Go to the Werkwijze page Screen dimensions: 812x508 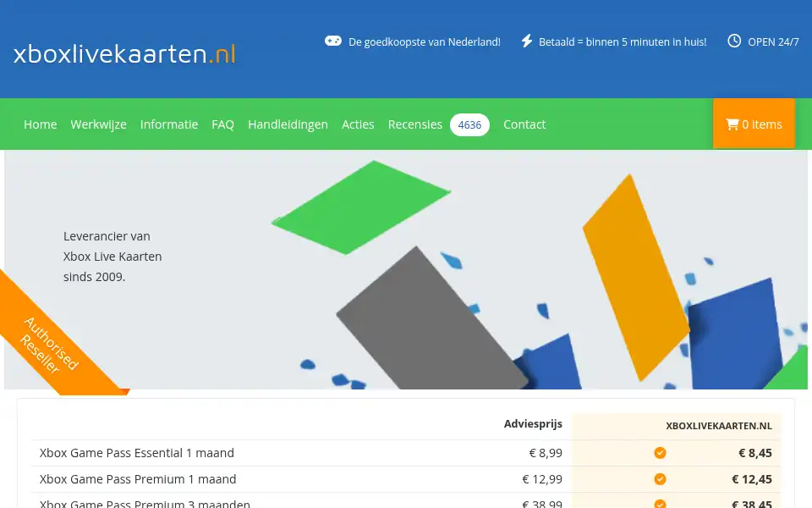(98, 124)
